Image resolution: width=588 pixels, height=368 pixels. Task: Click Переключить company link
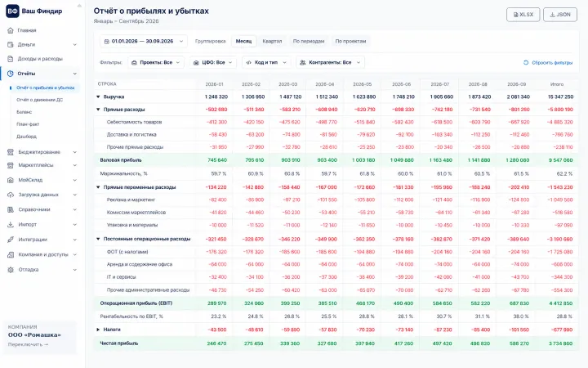click(28, 345)
